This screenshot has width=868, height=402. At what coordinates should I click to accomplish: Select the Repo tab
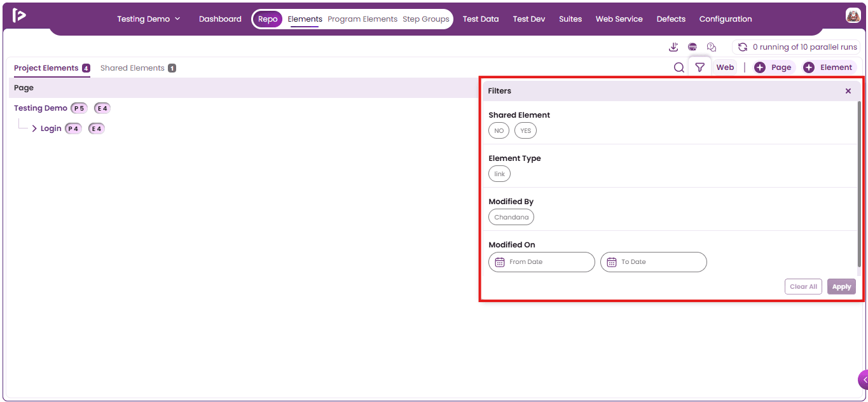pos(268,19)
